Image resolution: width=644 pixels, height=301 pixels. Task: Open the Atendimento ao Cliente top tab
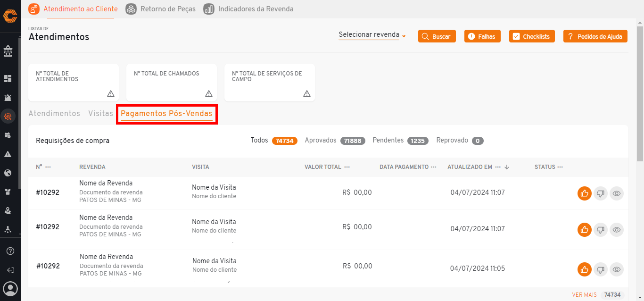coord(73,9)
